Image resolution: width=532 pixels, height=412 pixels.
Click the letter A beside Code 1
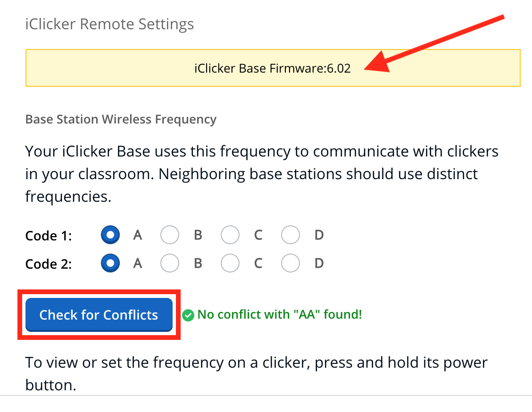[137, 234]
